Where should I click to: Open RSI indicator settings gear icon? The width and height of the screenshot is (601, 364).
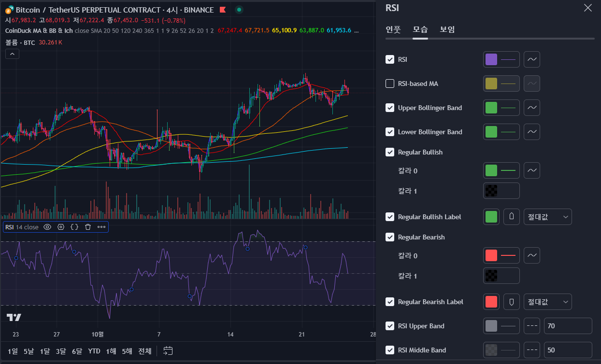[x=61, y=227]
